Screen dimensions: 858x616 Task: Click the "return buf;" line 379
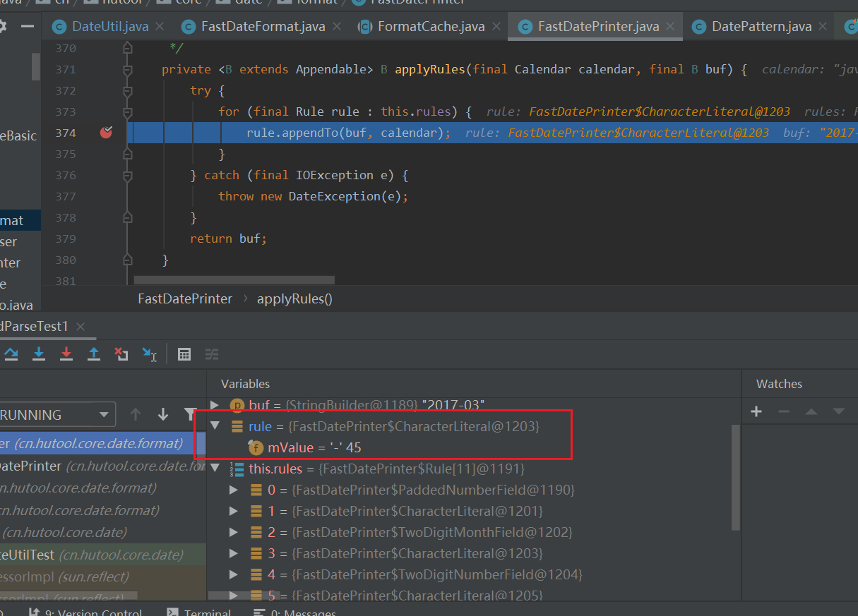(x=228, y=238)
